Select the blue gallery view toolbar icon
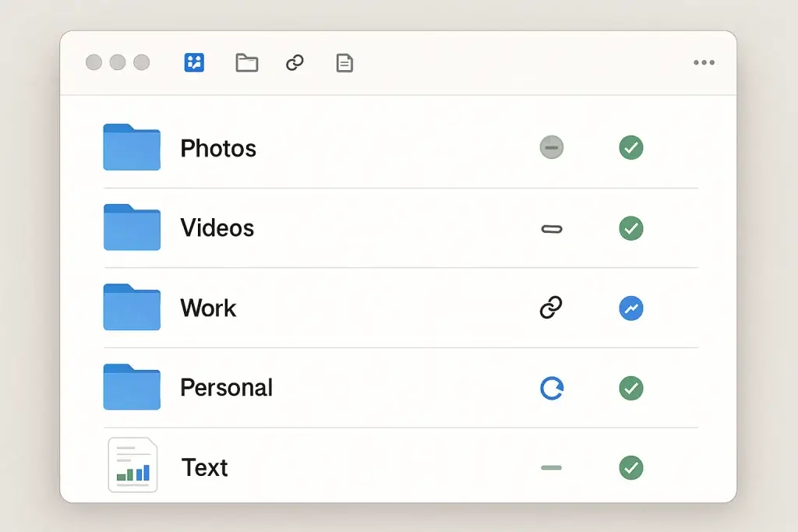The image size is (798, 532). tap(194, 62)
